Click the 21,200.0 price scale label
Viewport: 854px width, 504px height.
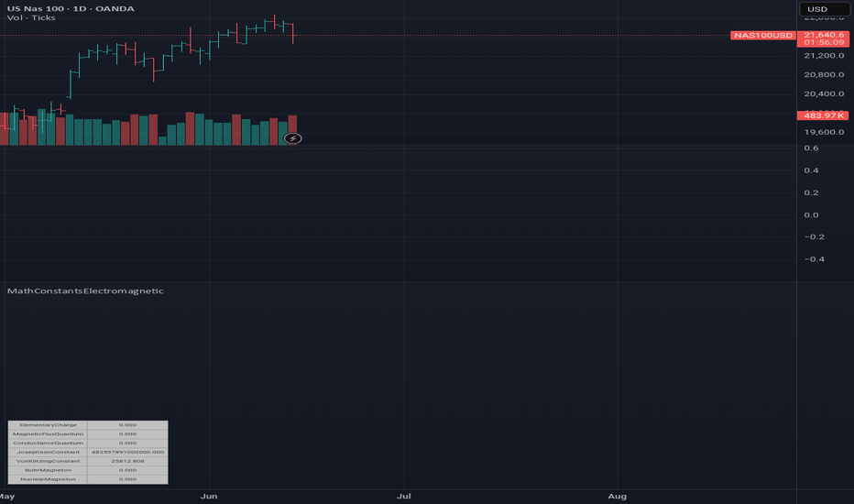(824, 56)
